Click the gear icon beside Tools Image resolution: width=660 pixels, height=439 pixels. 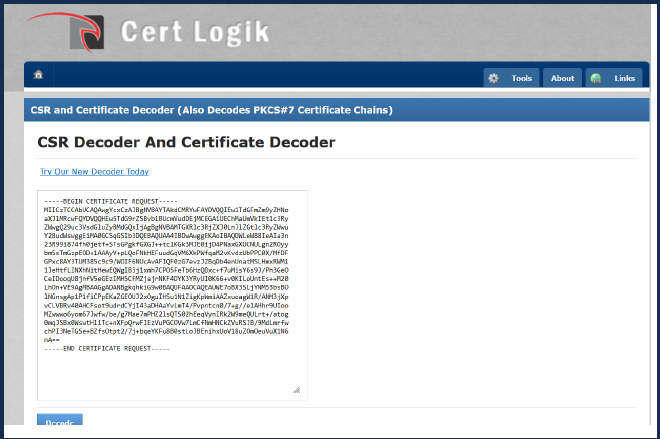click(x=493, y=78)
